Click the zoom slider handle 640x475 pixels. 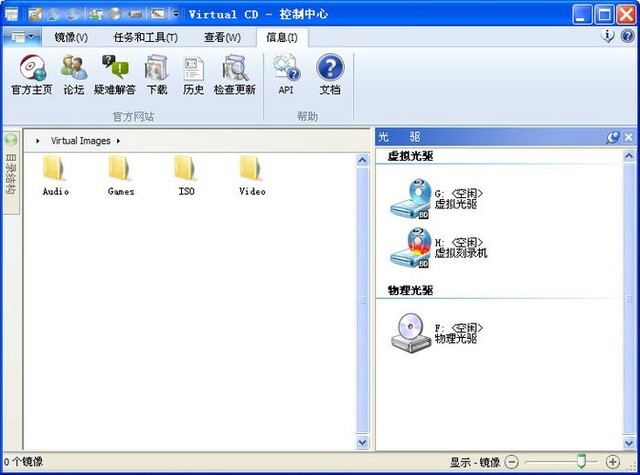(579, 461)
